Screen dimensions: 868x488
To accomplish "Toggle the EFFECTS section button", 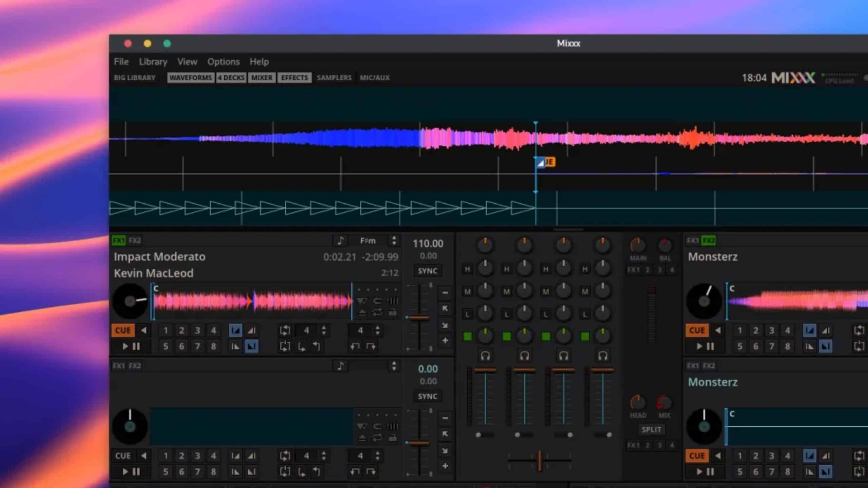I will point(294,78).
